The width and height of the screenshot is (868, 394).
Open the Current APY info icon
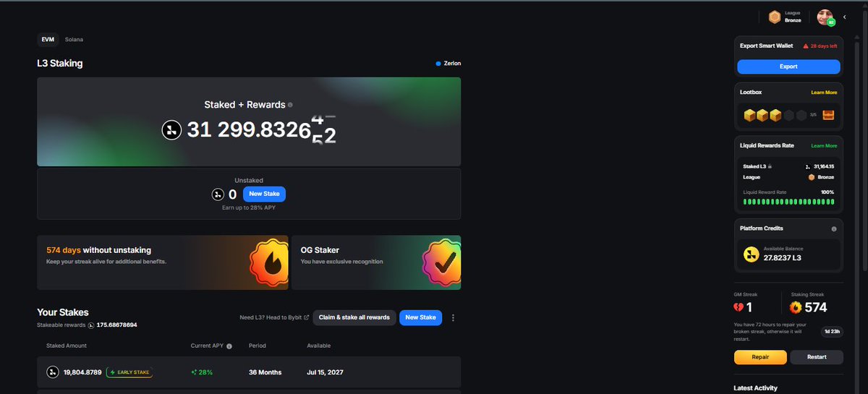(229, 346)
